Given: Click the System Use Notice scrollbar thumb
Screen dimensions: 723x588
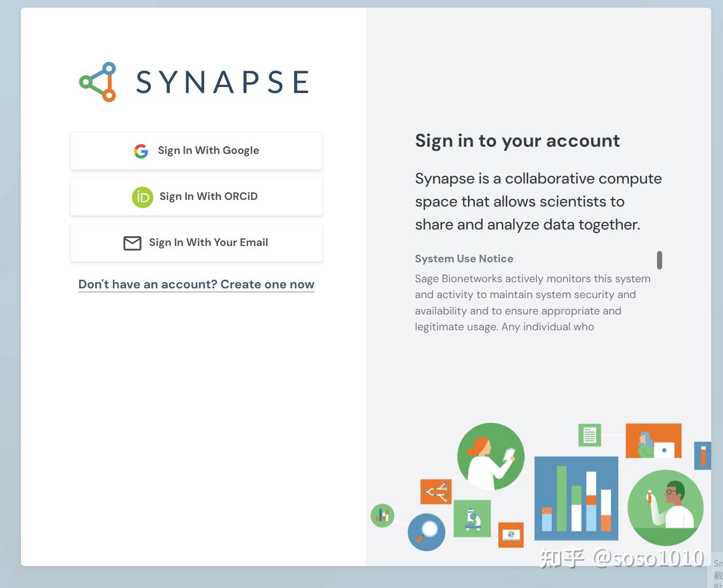Looking at the screenshot, I should [x=660, y=260].
